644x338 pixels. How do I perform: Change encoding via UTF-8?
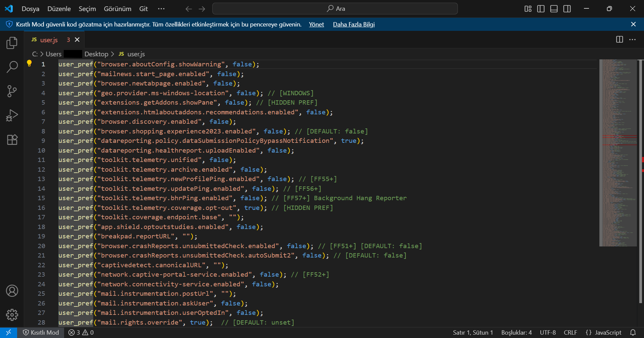548,332
